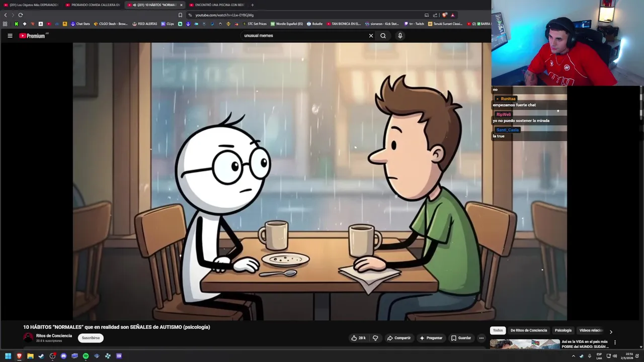Open the 'FEED ALERTAS' bookmark

tap(145, 24)
